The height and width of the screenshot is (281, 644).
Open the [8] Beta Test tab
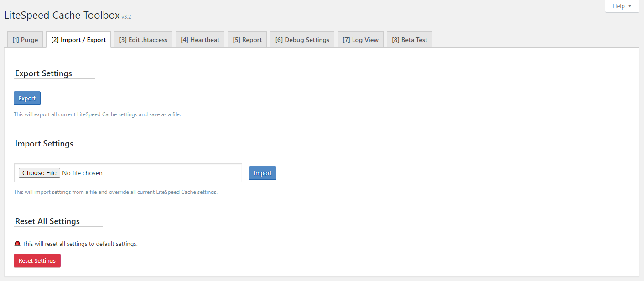410,40
